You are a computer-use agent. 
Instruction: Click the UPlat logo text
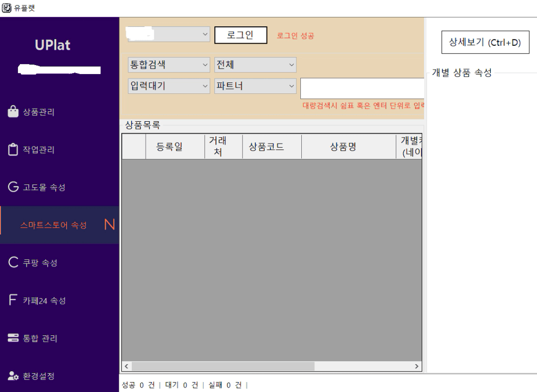pyautogui.click(x=52, y=45)
